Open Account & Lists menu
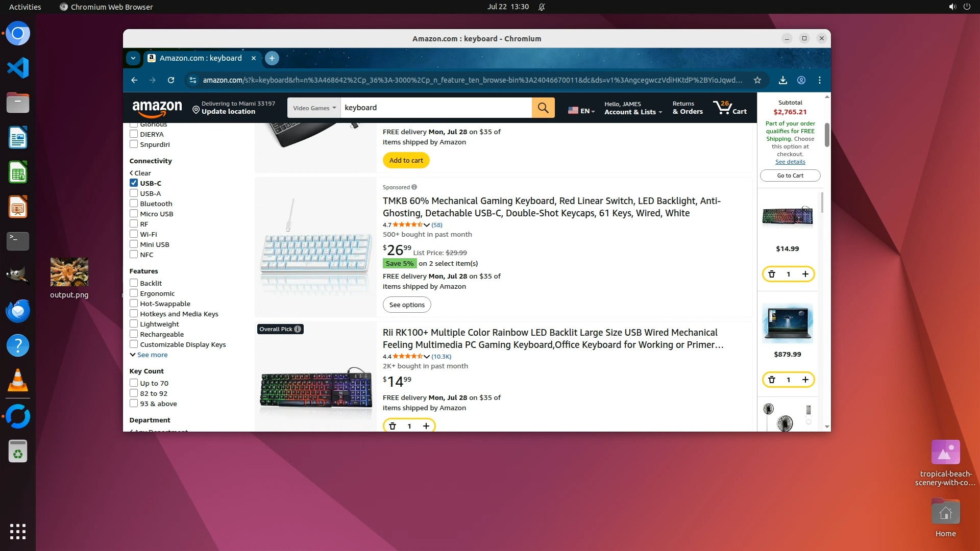980x551 pixels. tap(633, 108)
